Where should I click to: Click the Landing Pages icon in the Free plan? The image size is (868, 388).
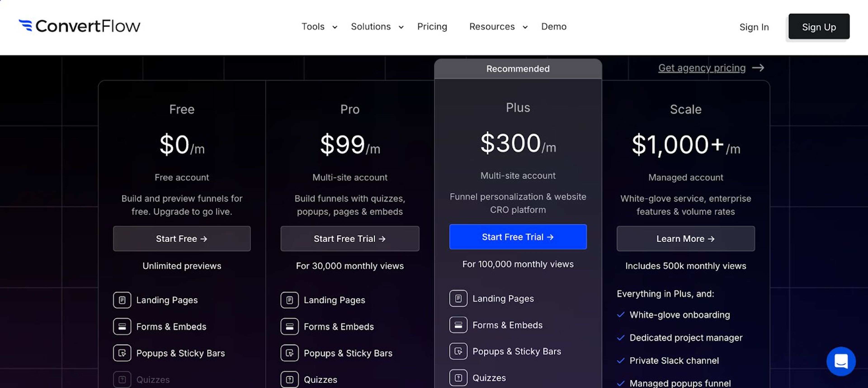122,300
